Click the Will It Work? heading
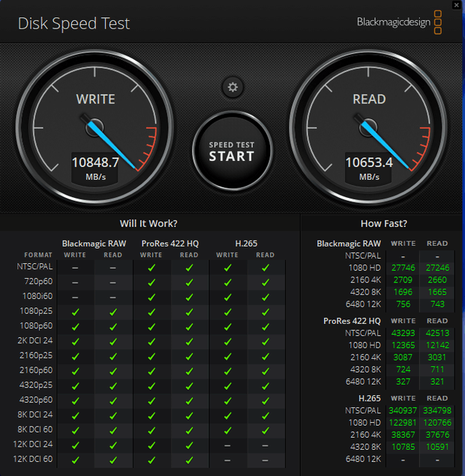Image resolution: width=465 pixels, height=476 pixels. (x=148, y=223)
